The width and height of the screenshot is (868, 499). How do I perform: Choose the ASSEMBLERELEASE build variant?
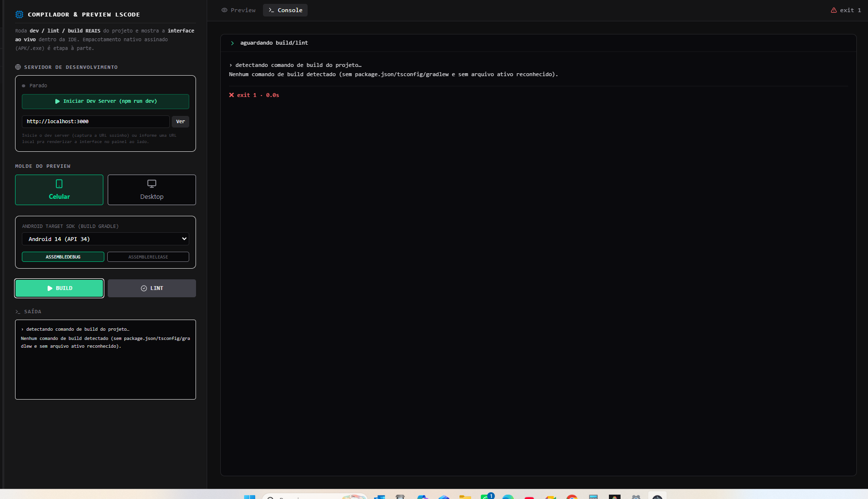(x=148, y=257)
